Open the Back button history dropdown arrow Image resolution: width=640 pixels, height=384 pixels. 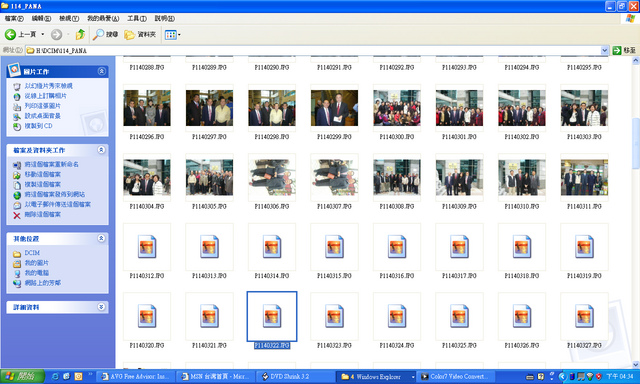point(42,35)
